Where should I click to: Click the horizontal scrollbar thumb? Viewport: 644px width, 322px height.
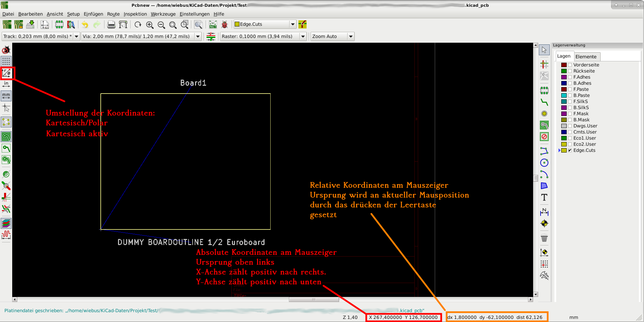tap(314, 300)
